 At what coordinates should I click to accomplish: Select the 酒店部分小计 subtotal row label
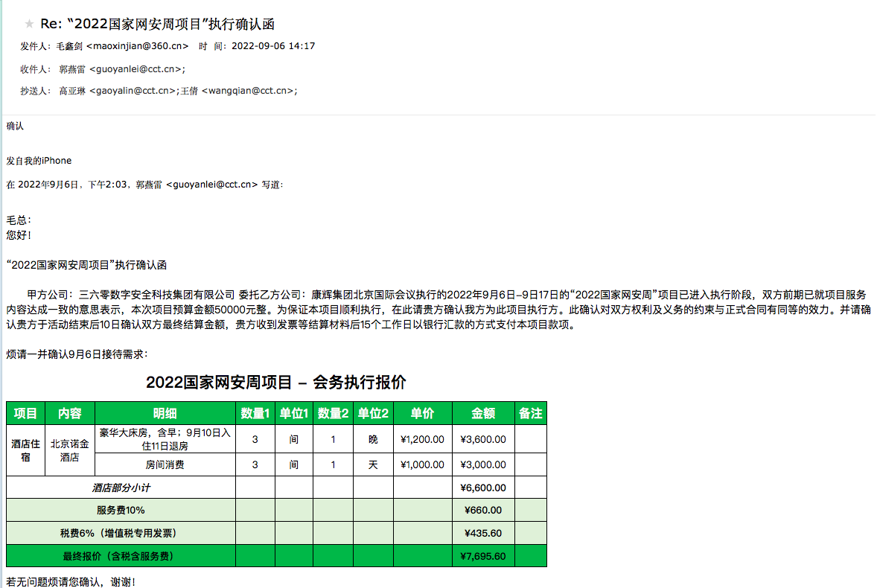121,488
